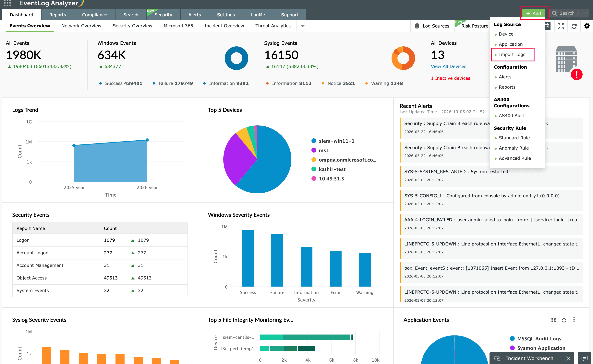The width and height of the screenshot is (593, 364).
Task: Open the apps grid icon
Action: click(7, 3)
